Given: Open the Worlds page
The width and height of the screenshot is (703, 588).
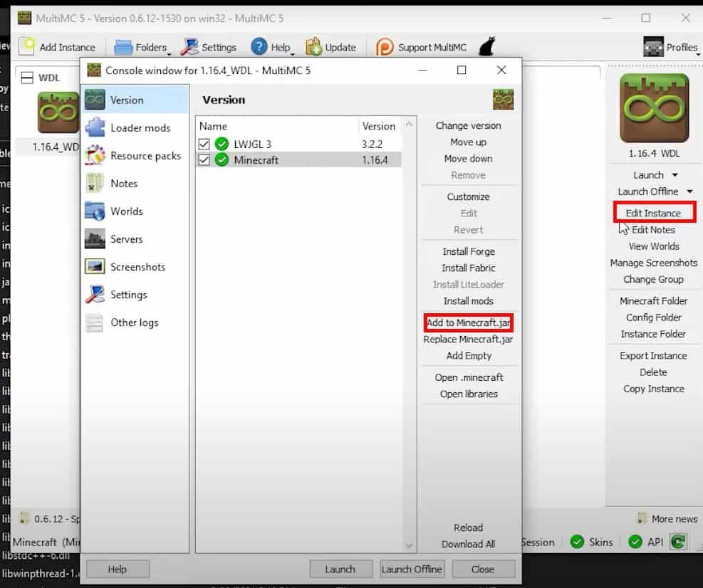Looking at the screenshot, I should (x=135, y=211).
